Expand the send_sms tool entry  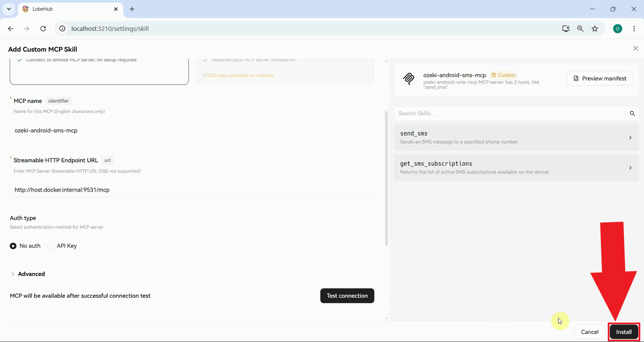[x=517, y=137]
